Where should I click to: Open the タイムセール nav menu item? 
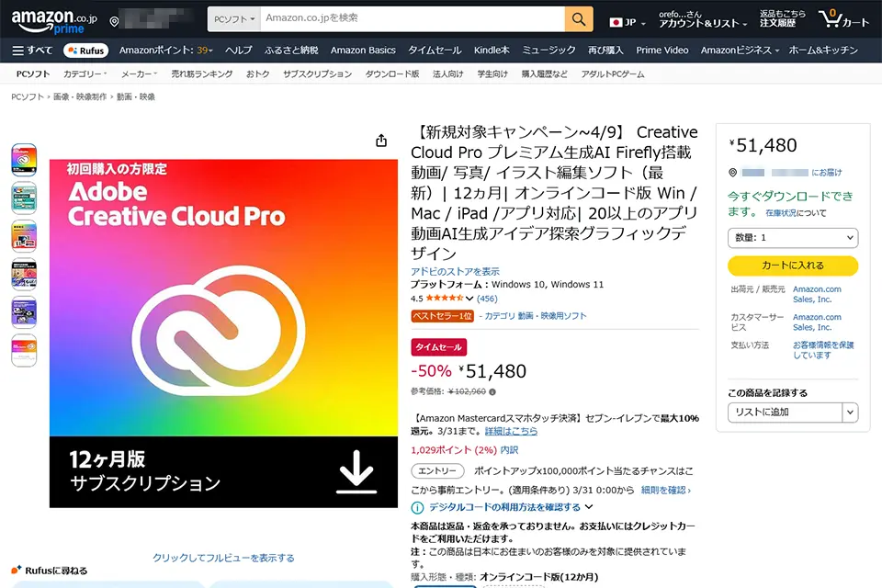point(435,51)
